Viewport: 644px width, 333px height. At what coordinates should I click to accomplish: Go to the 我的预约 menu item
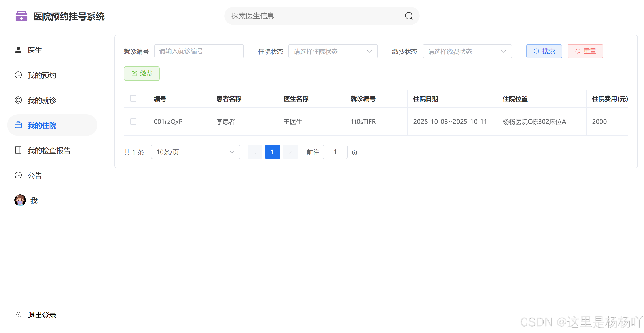(x=42, y=75)
